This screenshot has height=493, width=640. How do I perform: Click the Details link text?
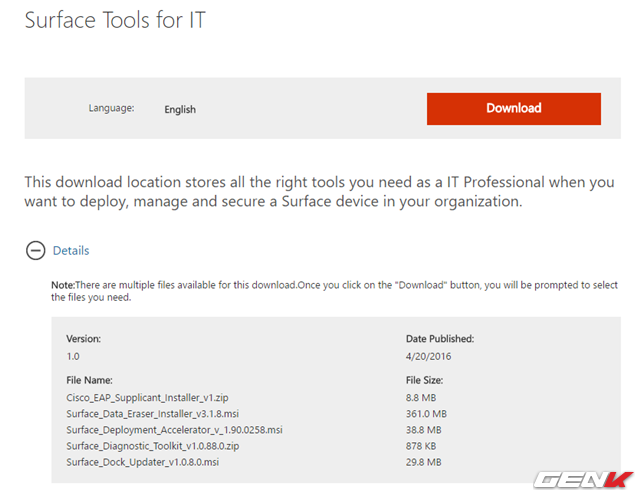(71, 251)
